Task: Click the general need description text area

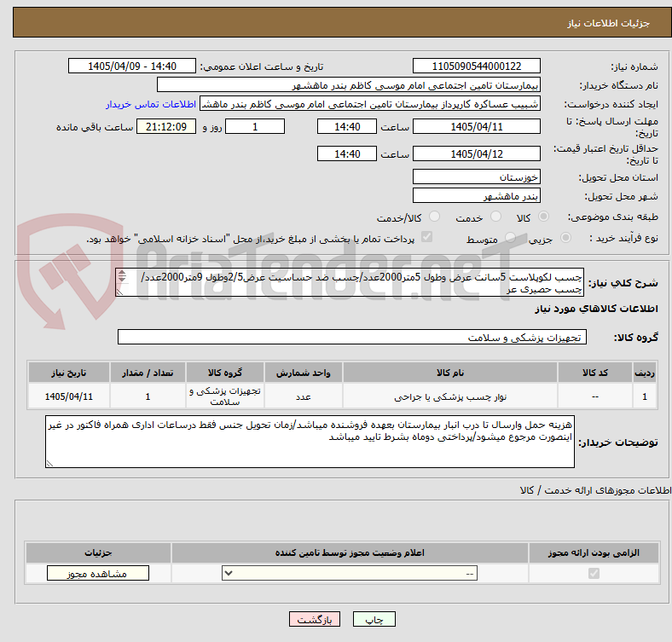Action: 350,282
